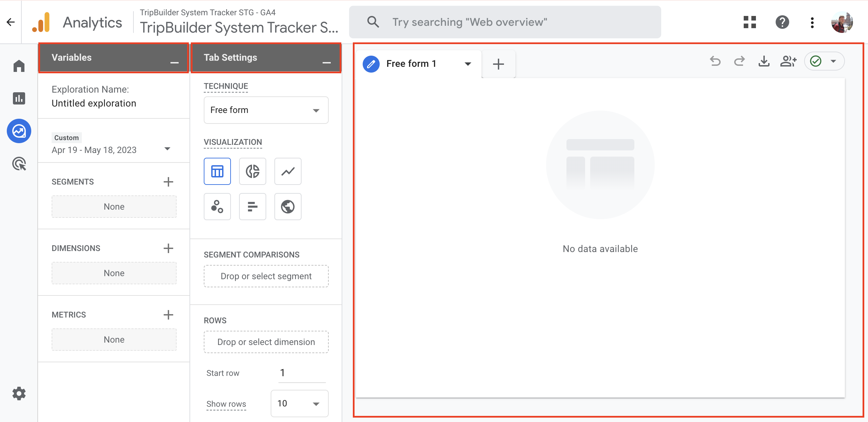This screenshot has height=422, width=868.
Task: Open the Advertising cursor-target icon
Action: click(x=19, y=164)
